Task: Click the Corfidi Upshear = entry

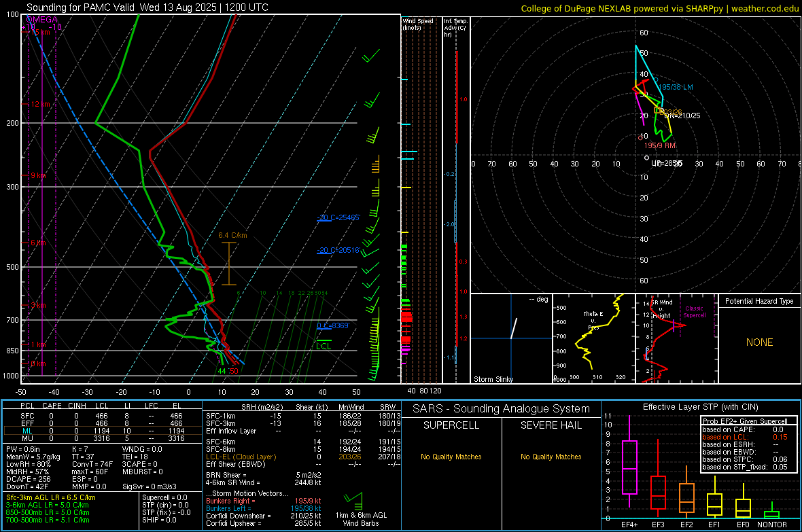Action: pyautogui.click(x=264, y=523)
